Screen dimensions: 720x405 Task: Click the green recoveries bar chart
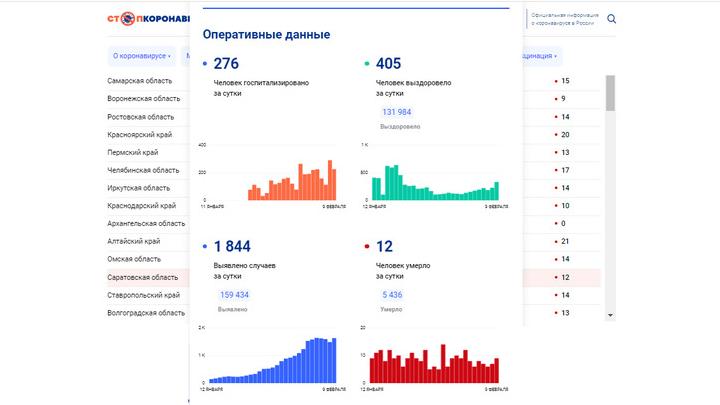point(435,182)
